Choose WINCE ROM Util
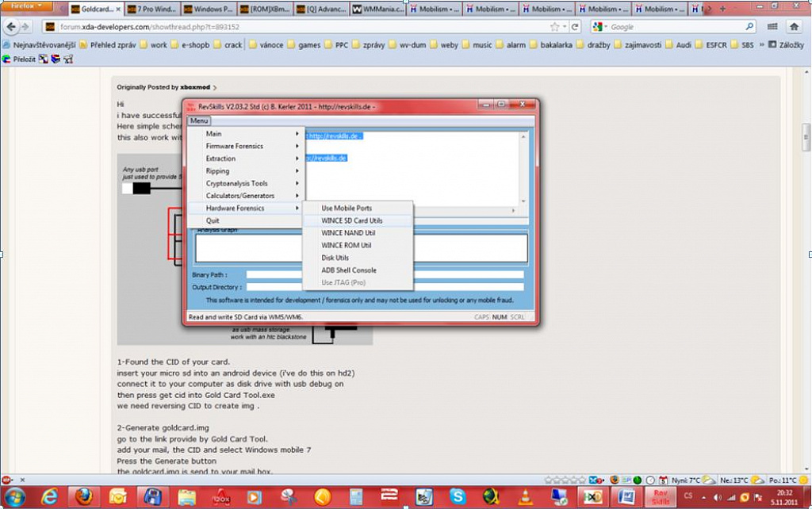This screenshot has height=509, width=812. tap(358, 246)
